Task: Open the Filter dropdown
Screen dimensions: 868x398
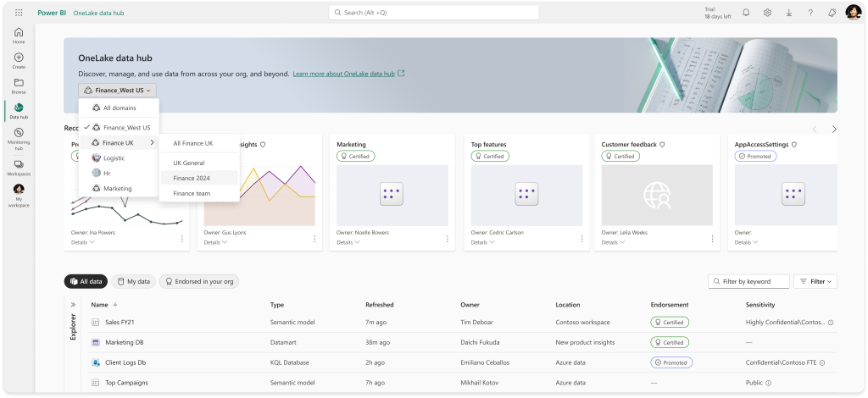Action: click(x=815, y=281)
